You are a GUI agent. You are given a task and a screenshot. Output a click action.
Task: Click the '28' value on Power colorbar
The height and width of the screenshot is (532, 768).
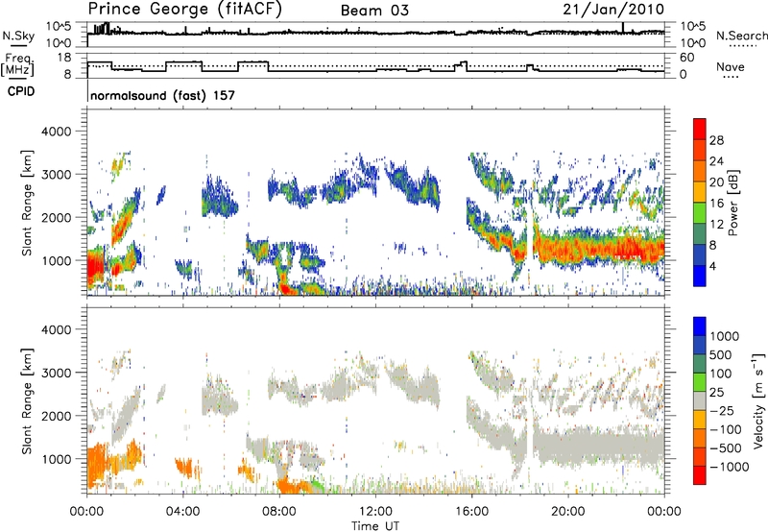coord(716,140)
